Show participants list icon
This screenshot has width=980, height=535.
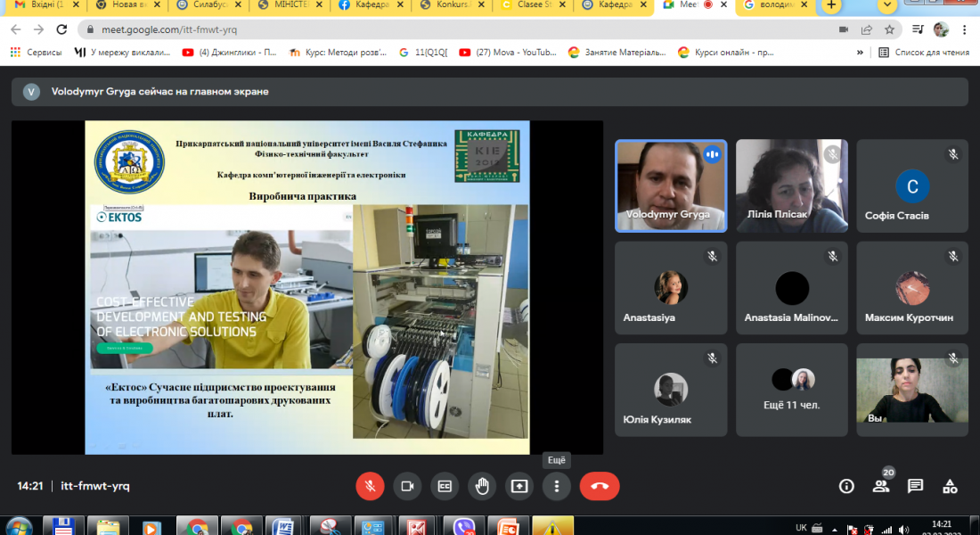[881, 486]
